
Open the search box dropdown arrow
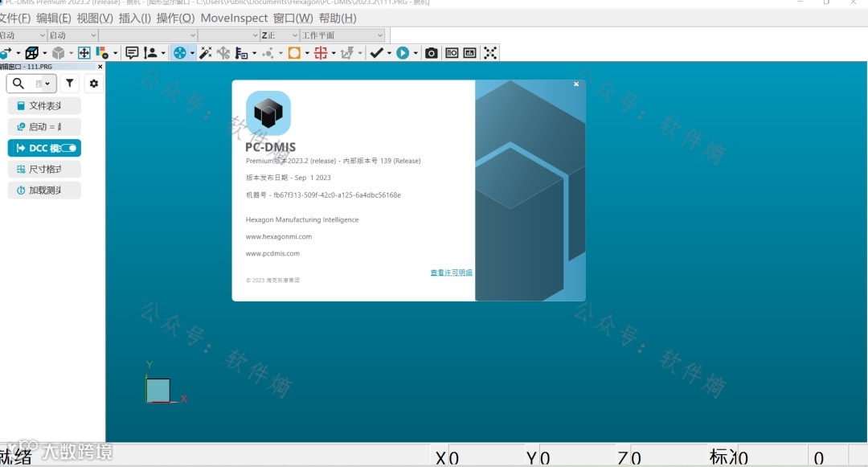[47, 84]
